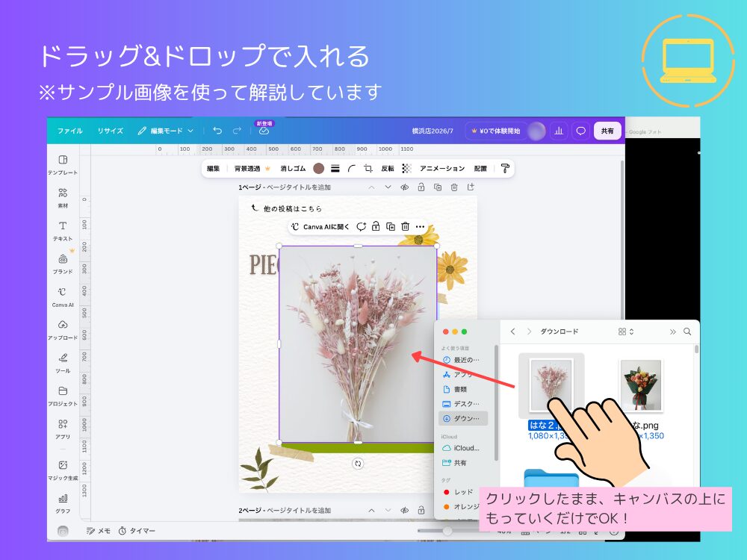Open the リサイズ menu
Screen dimensions: 747x560
click(110, 131)
